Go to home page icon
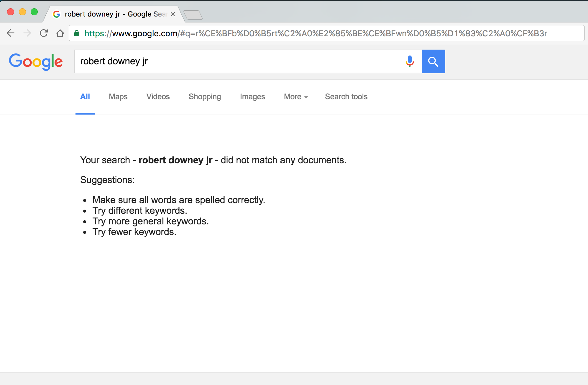Image resolution: width=588 pixels, height=385 pixels. [x=60, y=33]
